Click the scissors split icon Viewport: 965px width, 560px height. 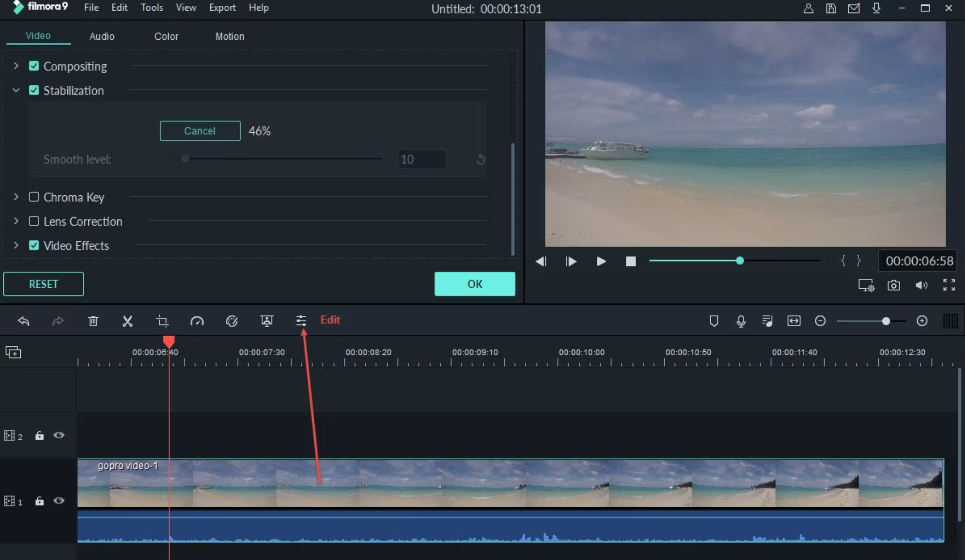(127, 321)
